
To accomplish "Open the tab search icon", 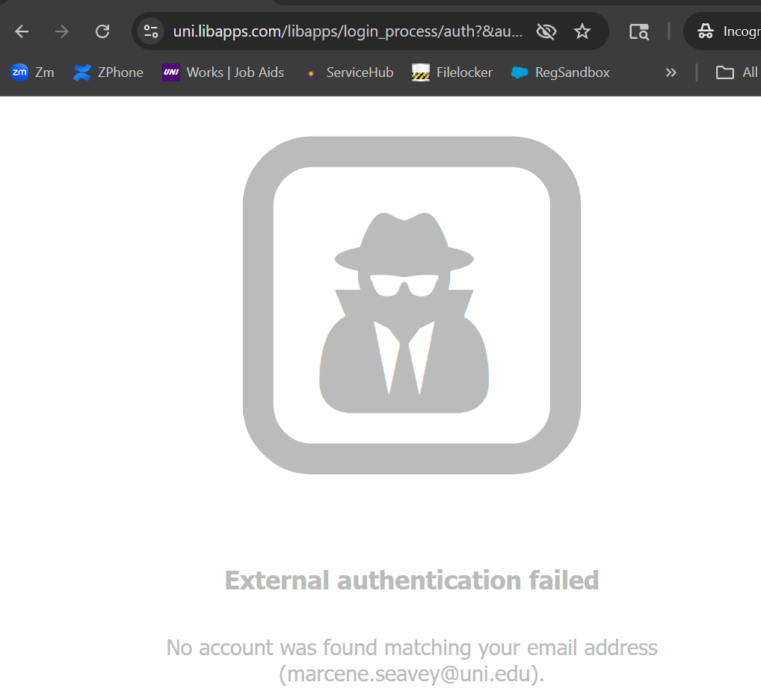I will (638, 31).
